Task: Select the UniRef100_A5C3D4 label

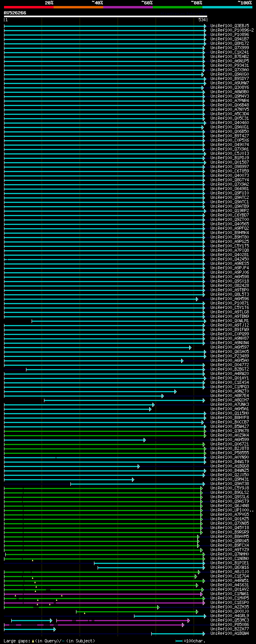Action: click(230, 114)
